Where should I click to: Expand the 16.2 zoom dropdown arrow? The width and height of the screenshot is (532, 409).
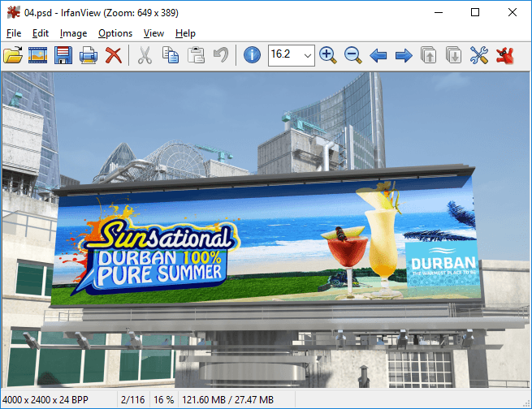tap(307, 55)
